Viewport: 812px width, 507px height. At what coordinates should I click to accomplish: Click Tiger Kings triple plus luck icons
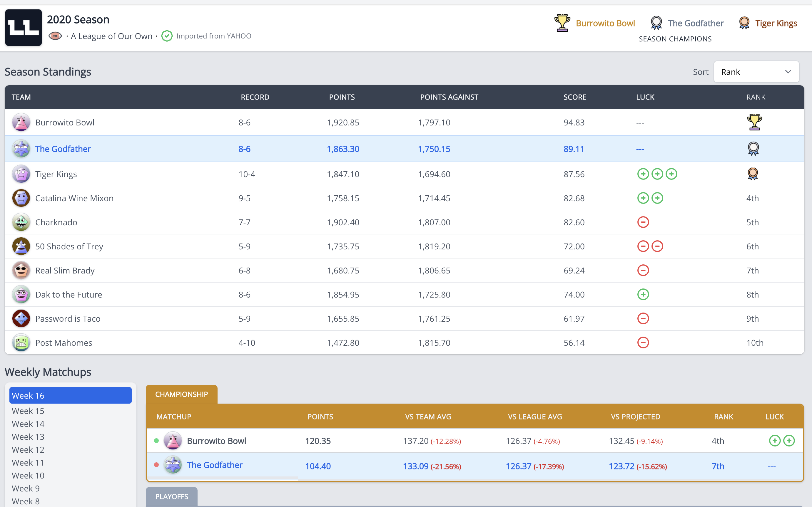657,174
